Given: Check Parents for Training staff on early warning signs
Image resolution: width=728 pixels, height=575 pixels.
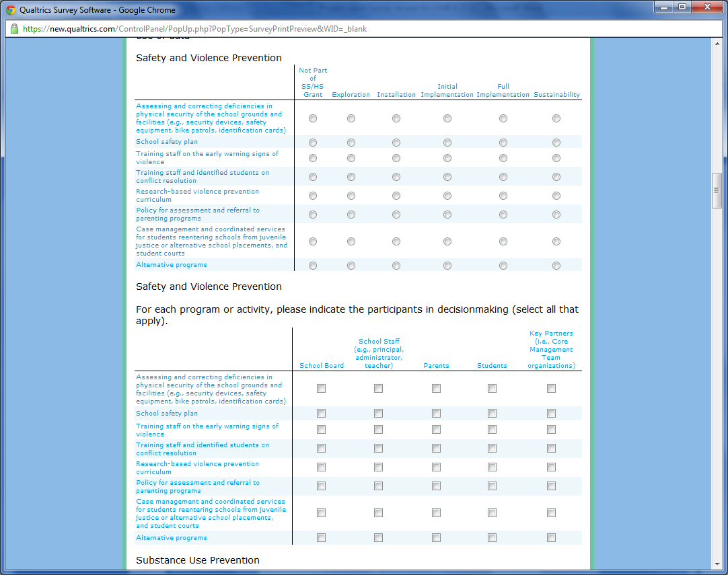Looking at the screenshot, I should 436,429.
